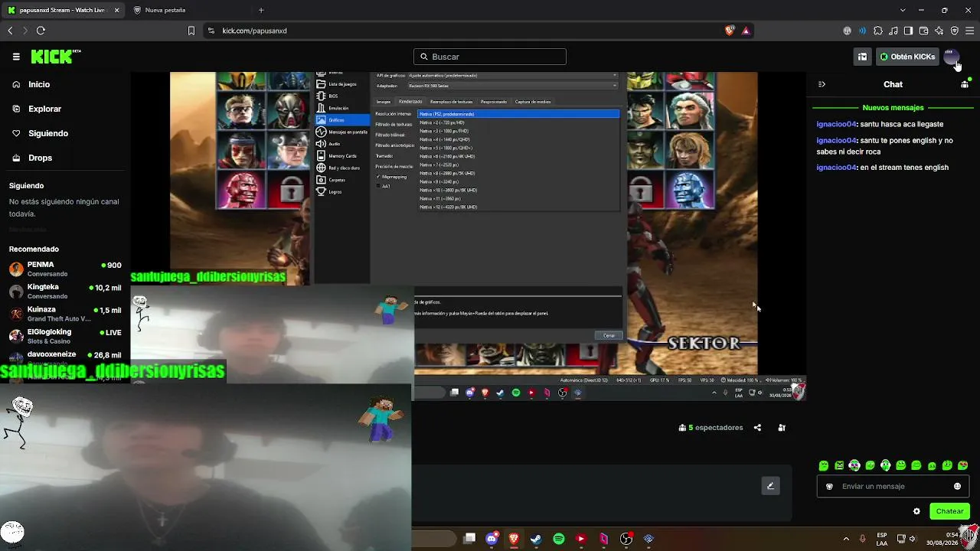Switch to the Reemplazo de texturas tab

451,101
